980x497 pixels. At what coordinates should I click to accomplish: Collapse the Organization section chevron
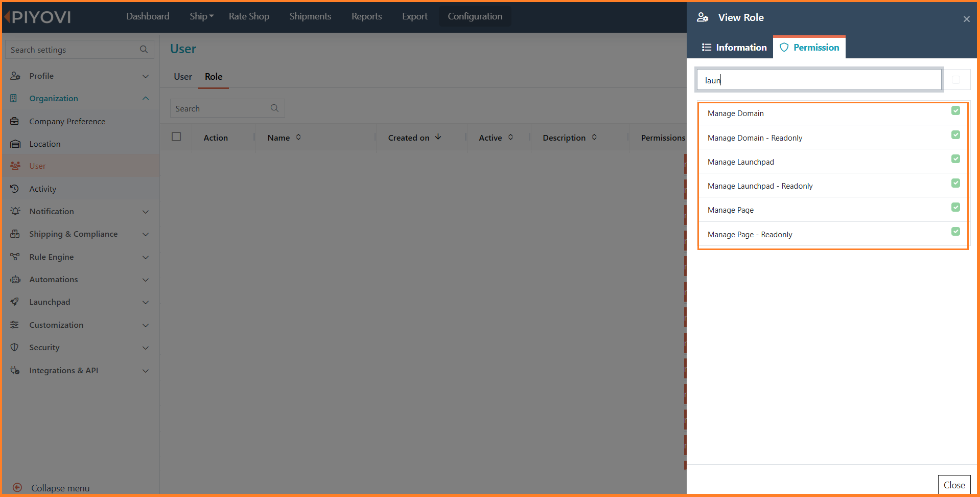146,98
